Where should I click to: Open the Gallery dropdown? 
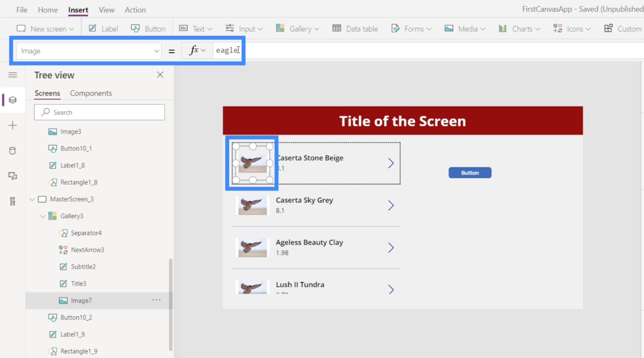297,29
